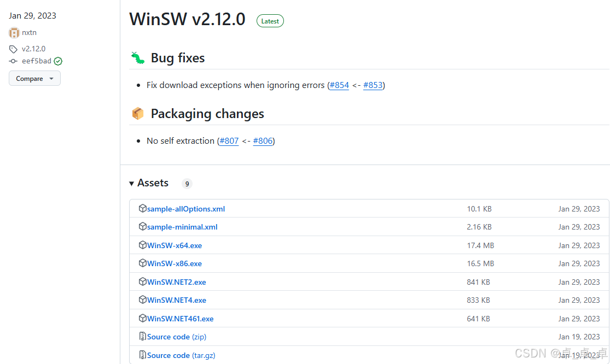
Task: Click the 641 KB size value
Action: tap(479, 319)
